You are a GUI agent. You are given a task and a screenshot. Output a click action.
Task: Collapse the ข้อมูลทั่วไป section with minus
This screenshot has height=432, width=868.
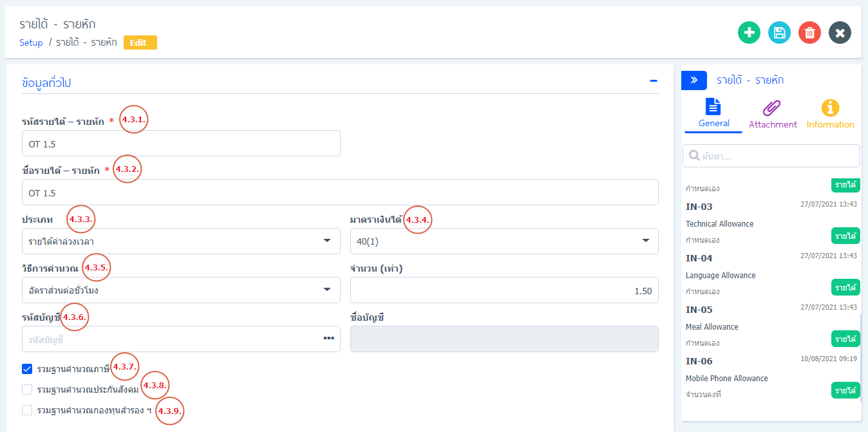(653, 81)
